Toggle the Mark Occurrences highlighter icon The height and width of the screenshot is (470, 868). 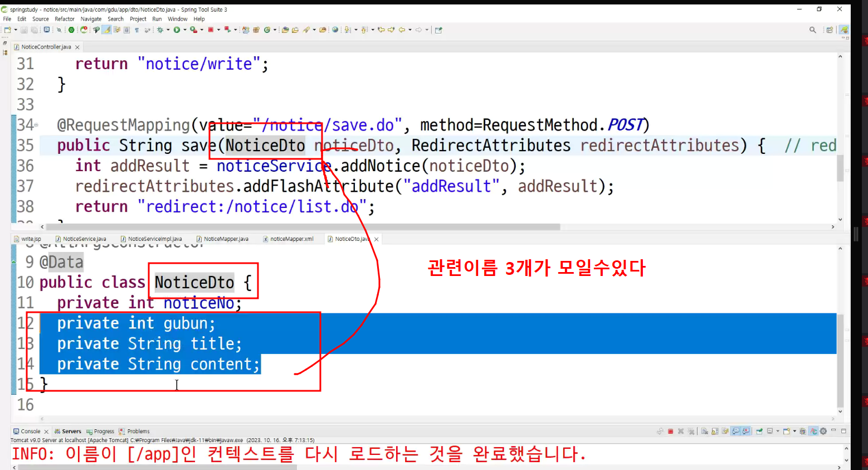106,30
